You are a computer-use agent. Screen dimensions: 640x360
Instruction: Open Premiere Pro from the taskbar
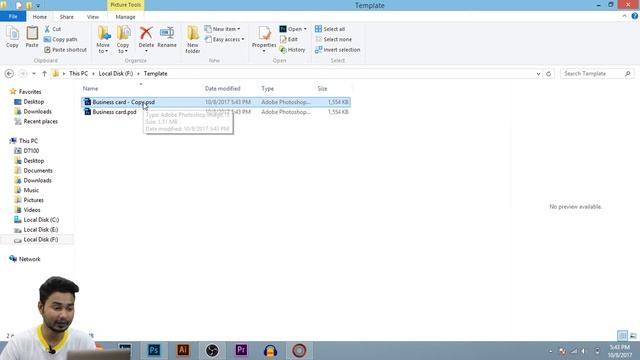coord(241,350)
